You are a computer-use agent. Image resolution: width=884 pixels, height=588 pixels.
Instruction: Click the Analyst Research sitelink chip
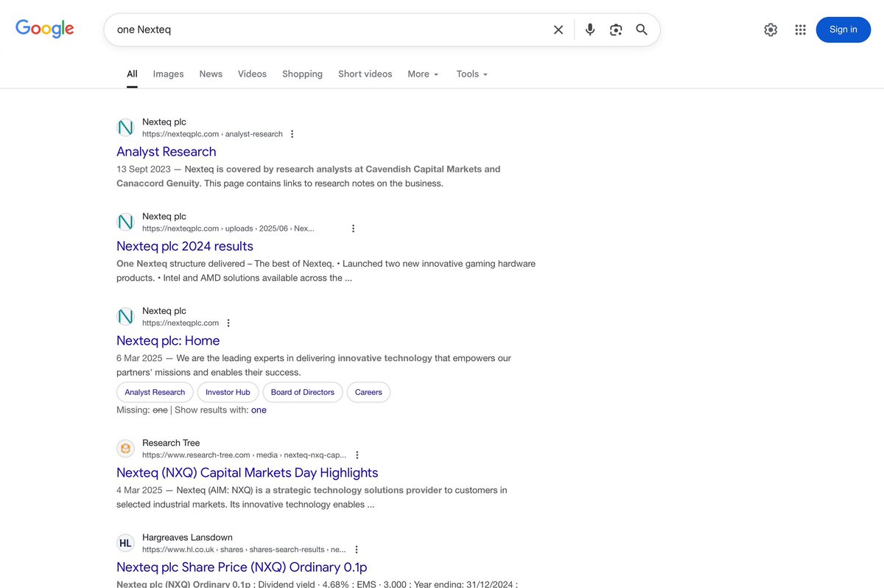(x=155, y=392)
